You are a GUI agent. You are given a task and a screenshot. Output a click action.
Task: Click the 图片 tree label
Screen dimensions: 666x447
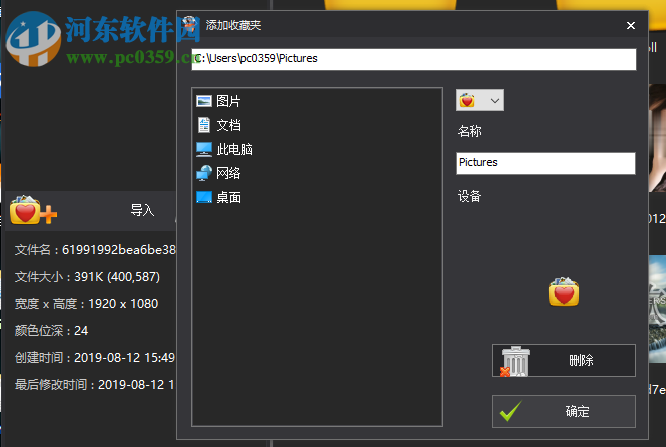click(x=228, y=101)
